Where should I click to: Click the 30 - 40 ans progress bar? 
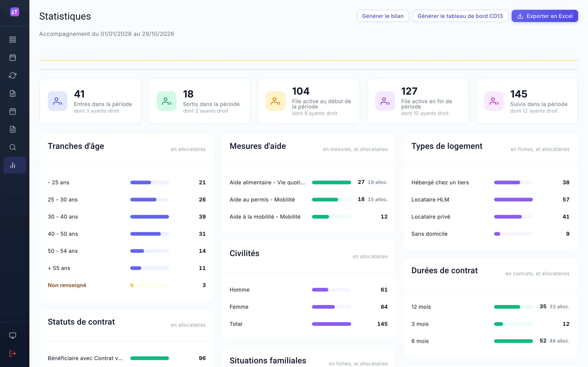pyautogui.click(x=149, y=217)
